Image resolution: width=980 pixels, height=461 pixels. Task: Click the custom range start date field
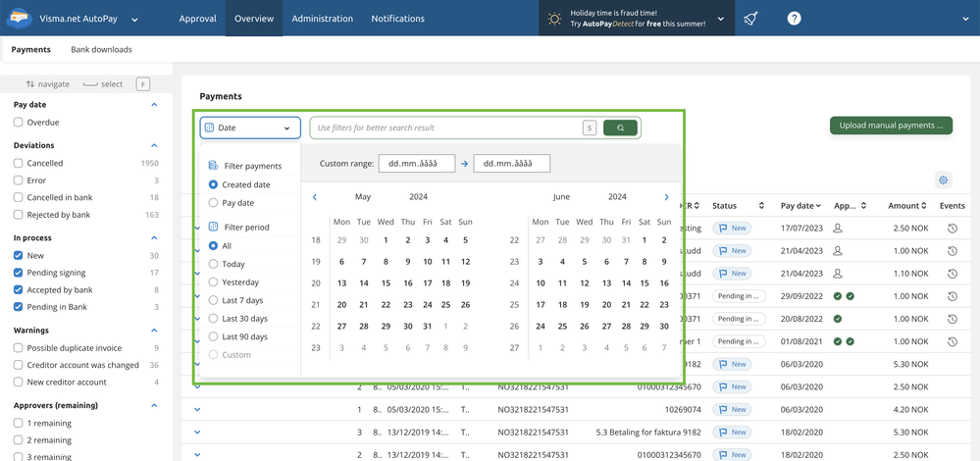click(417, 163)
